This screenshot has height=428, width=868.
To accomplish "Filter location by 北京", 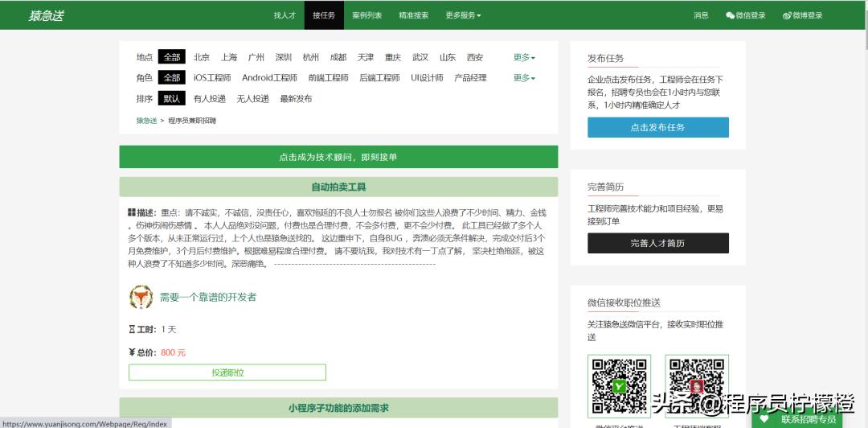I will click(202, 57).
